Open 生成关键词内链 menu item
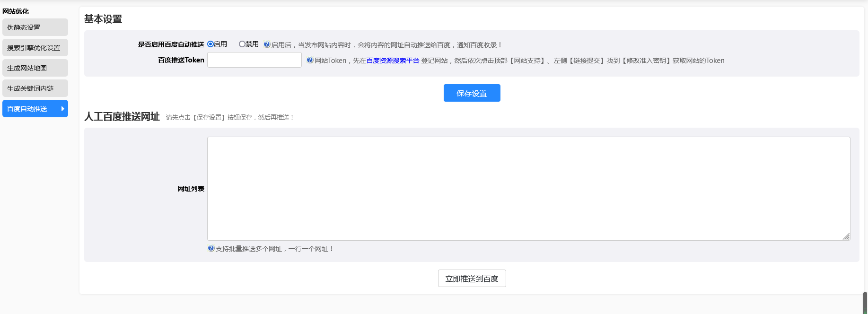The width and height of the screenshot is (868, 314). (35, 88)
